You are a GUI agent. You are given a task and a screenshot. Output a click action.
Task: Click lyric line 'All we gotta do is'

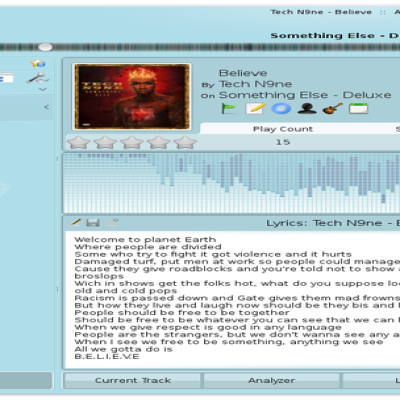coord(123,350)
